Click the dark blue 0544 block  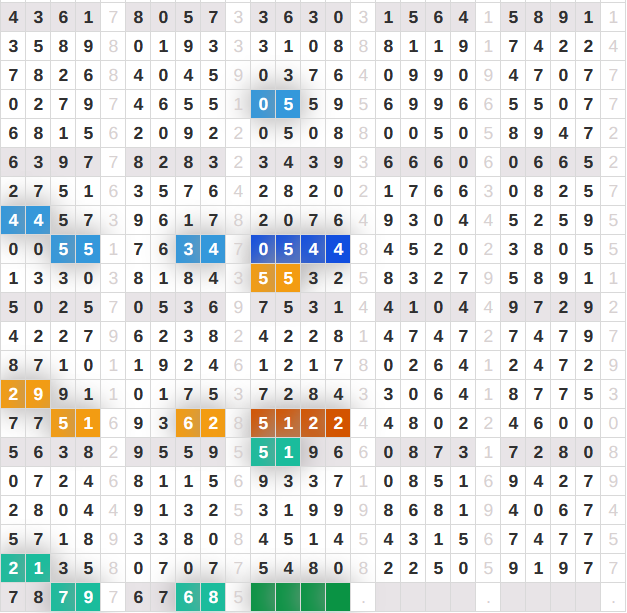[300, 249]
